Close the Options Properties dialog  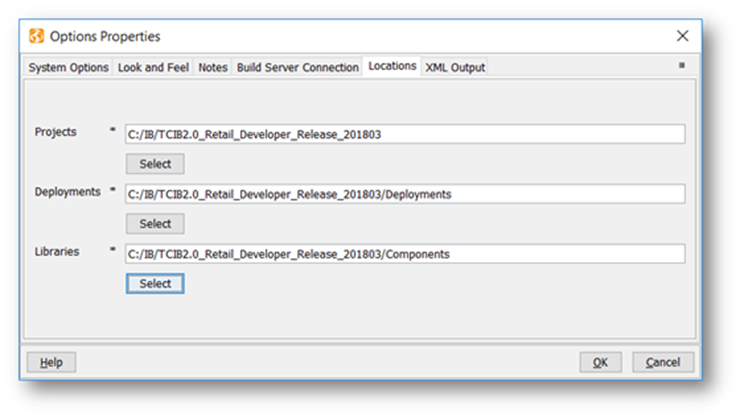(x=682, y=36)
